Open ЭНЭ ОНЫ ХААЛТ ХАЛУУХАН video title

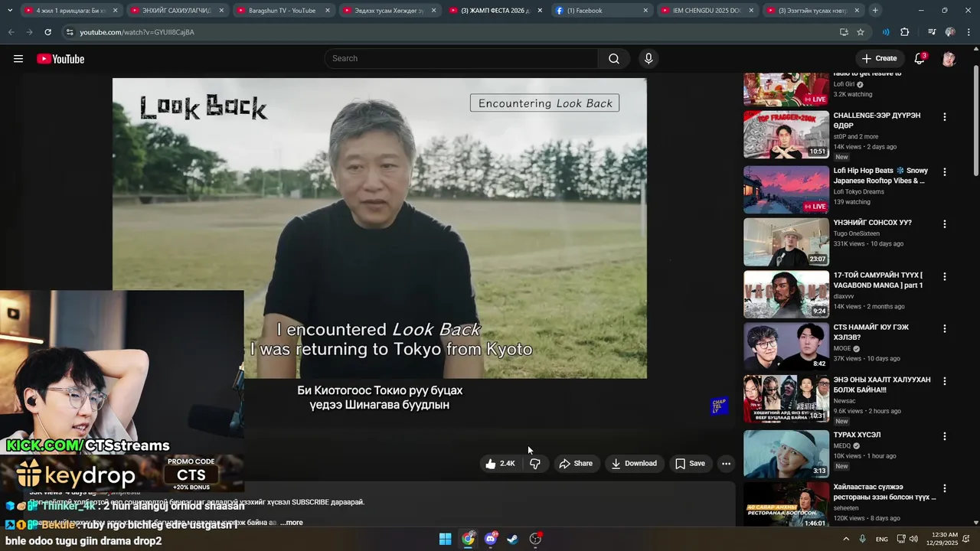pos(882,385)
